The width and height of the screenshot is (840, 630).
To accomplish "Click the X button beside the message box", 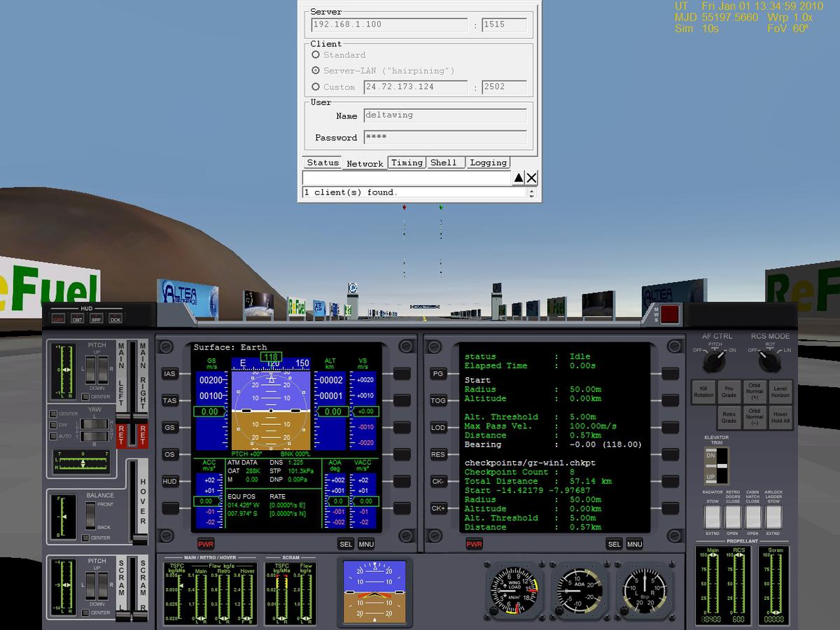I will pyautogui.click(x=531, y=178).
